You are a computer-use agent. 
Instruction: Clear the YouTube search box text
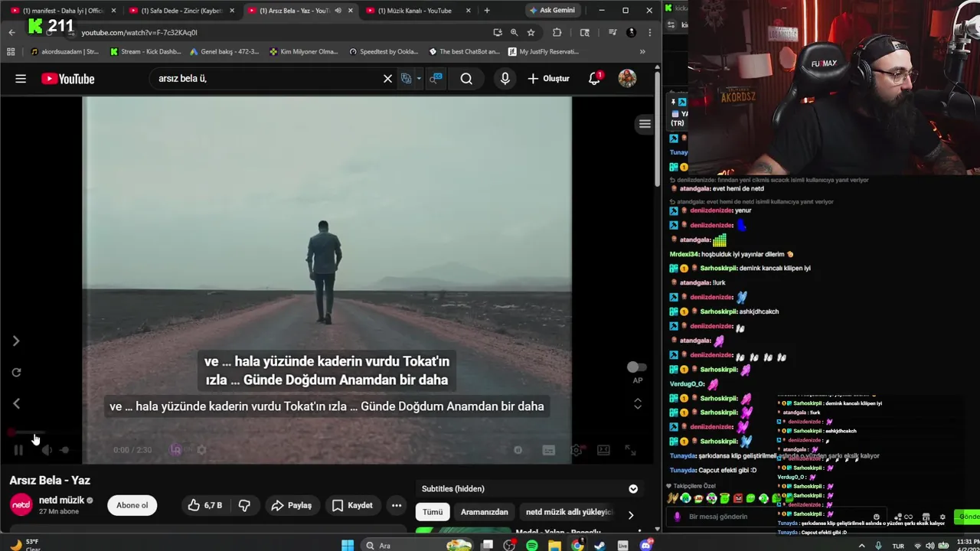pos(387,79)
